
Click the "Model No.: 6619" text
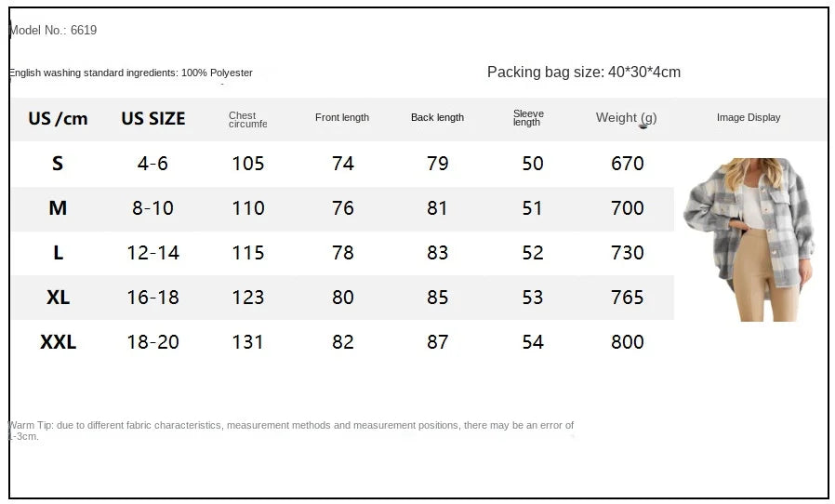click(53, 30)
